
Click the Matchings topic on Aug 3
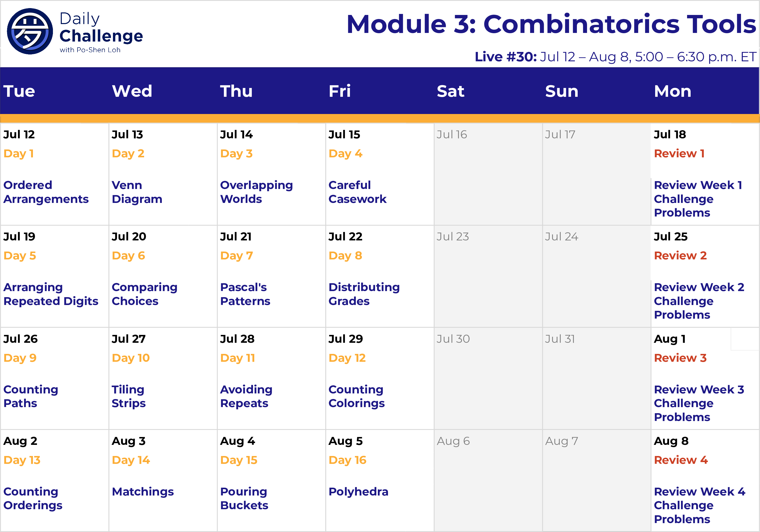pyautogui.click(x=143, y=492)
